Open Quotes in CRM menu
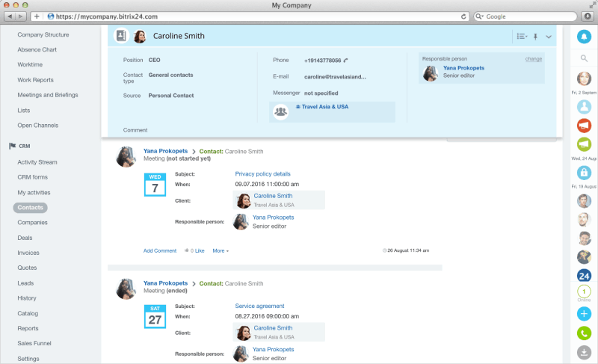This screenshot has width=598, height=364. coord(27,268)
